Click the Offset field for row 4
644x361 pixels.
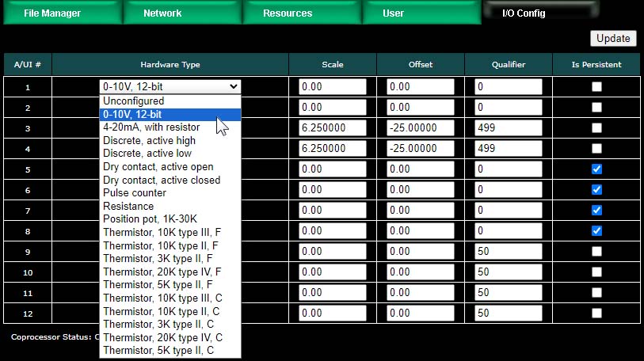[x=420, y=149]
